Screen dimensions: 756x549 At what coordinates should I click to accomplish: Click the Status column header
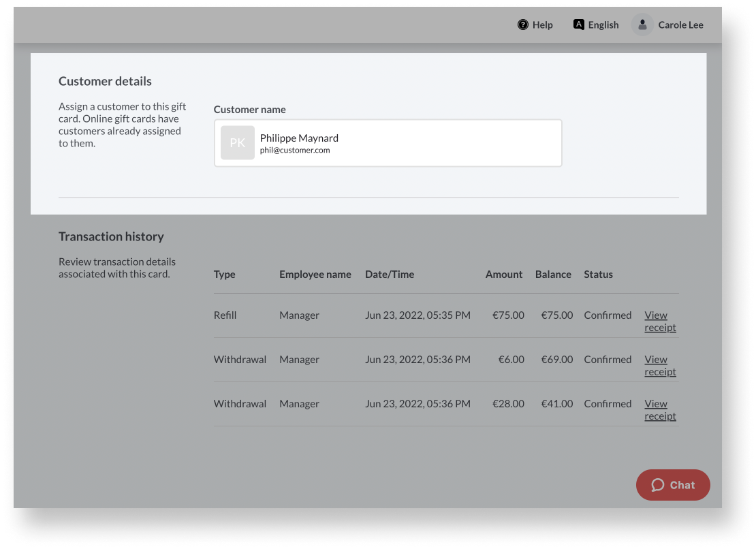coord(598,274)
